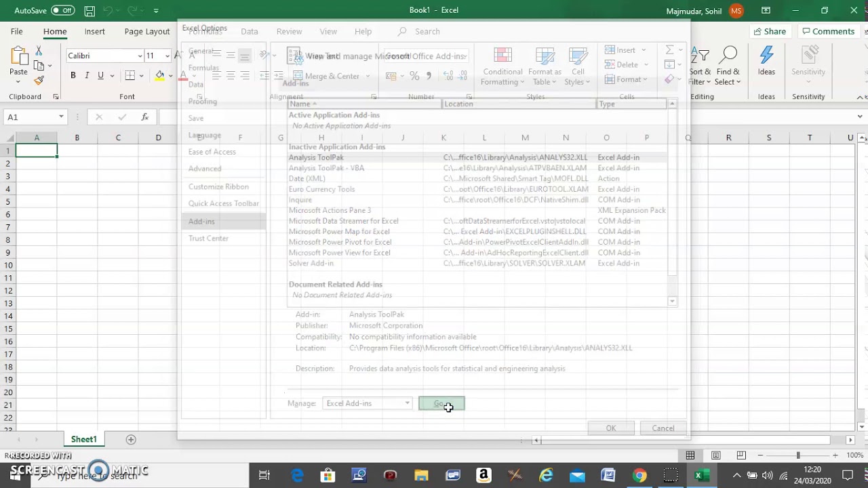The width and height of the screenshot is (868, 488).
Task: Add a new sheet with plus button
Action: tap(131, 439)
